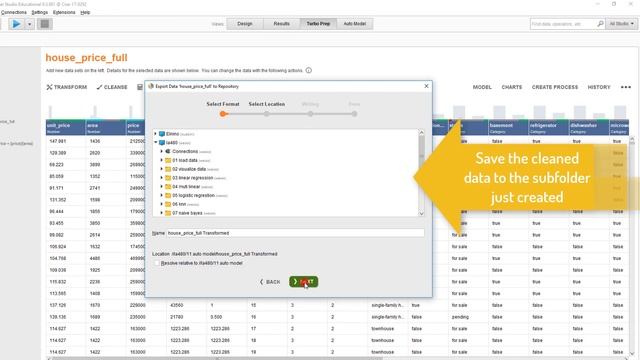Click the Select Location step marker

pos(267,114)
